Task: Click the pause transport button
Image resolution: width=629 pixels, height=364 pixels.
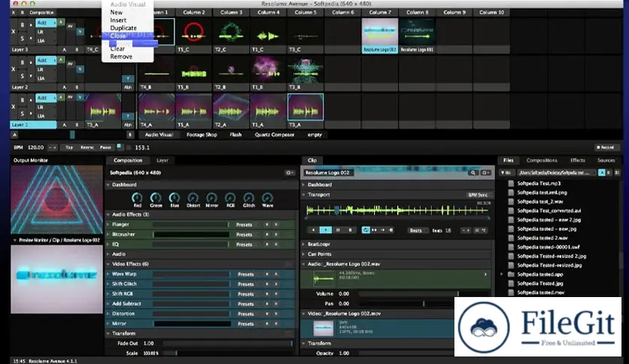Action: tap(338, 230)
